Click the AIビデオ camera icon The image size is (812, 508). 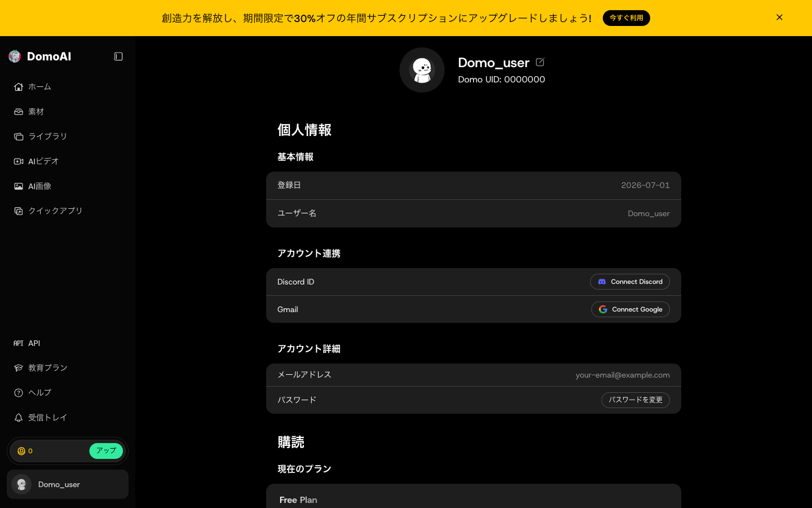[19, 161]
